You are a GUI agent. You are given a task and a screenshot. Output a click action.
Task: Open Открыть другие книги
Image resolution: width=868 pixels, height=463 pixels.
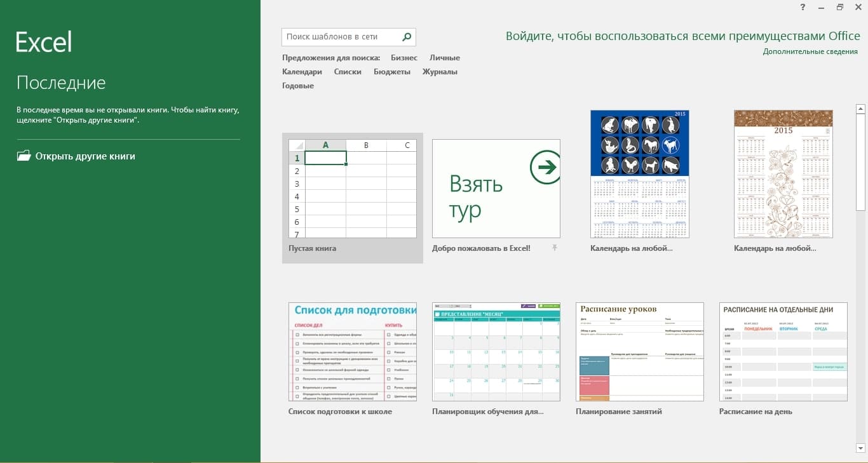85,156
